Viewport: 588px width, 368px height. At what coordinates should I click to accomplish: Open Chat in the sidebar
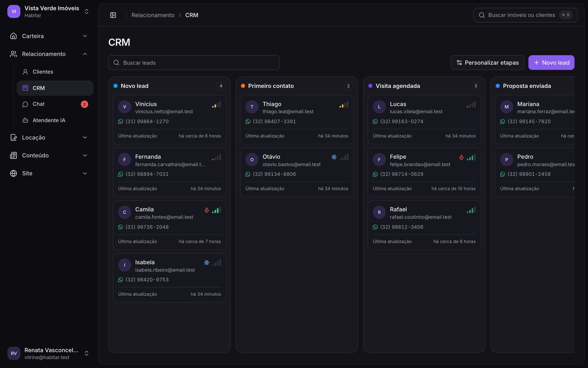coord(55,104)
